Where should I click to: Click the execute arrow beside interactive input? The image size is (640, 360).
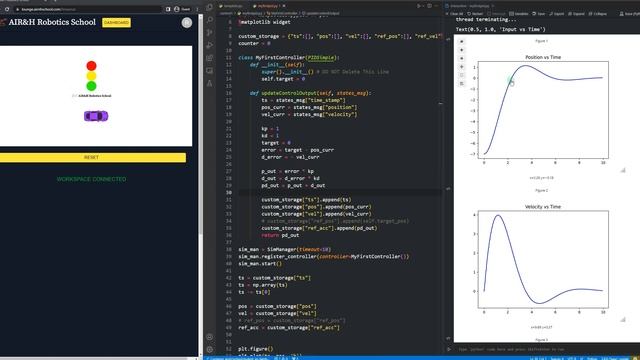(449, 349)
